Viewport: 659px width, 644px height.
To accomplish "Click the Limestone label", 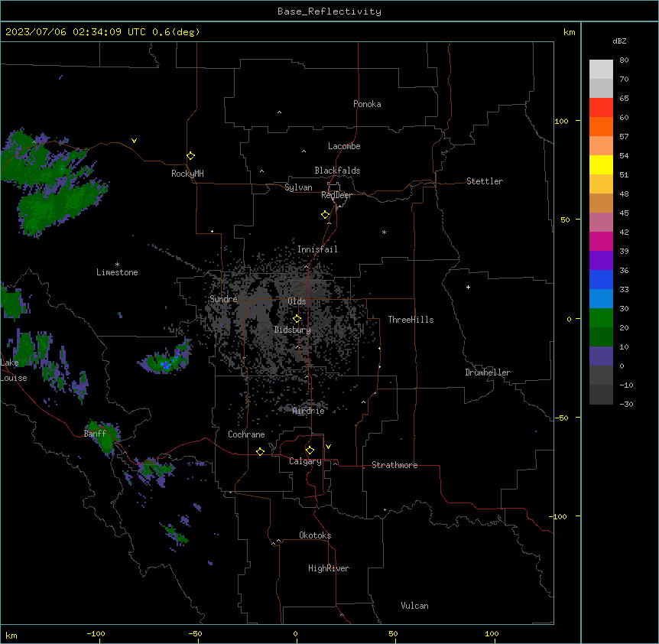I will (117, 272).
